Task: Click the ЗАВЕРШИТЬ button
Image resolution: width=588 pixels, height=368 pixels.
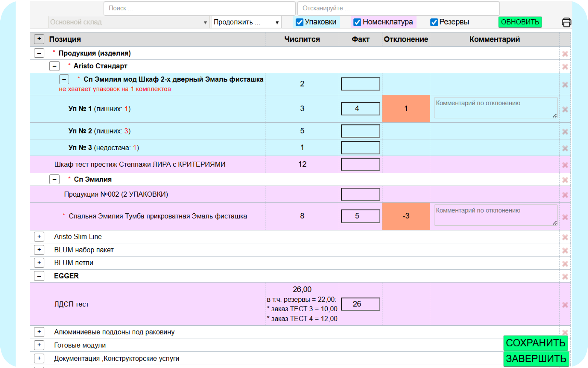Action: 536,358
